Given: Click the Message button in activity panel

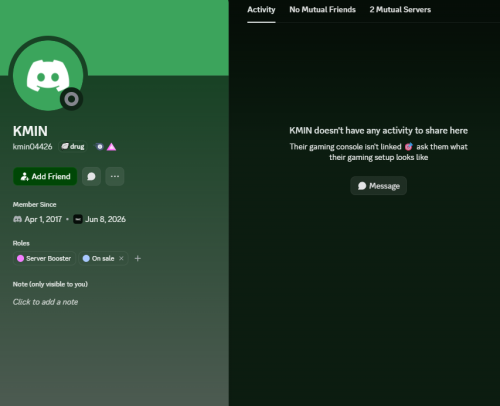Looking at the screenshot, I should [378, 186].
